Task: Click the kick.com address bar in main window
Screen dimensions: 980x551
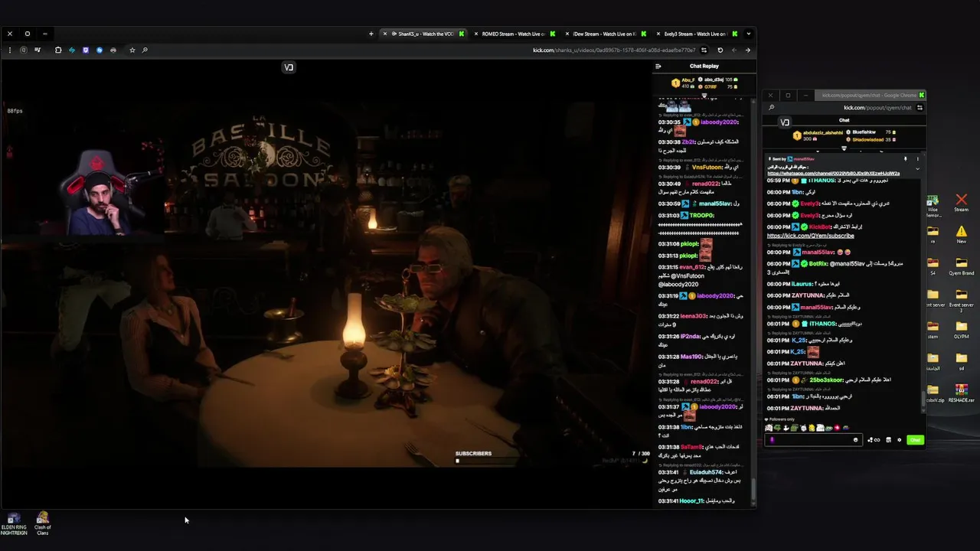Action: coord(614,50)
